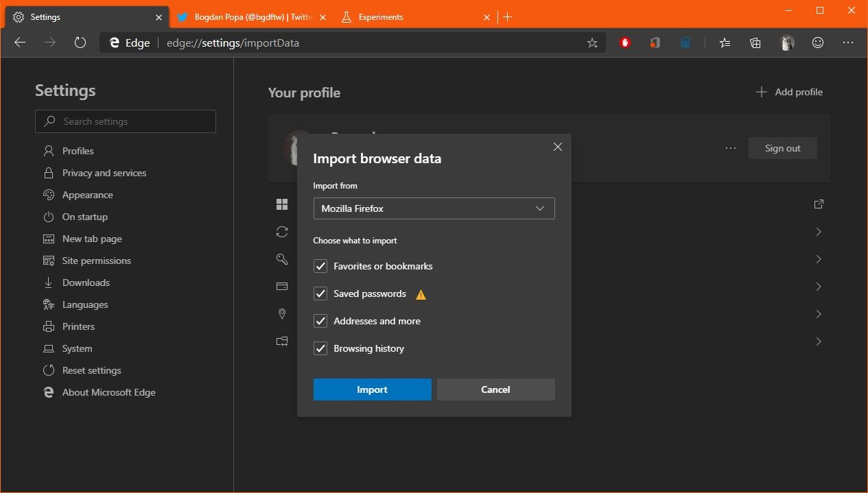Expand the passwords row chevron
The width and height of the screenshot is (868, 493).
pyautogui.click(x=819, y=259)
